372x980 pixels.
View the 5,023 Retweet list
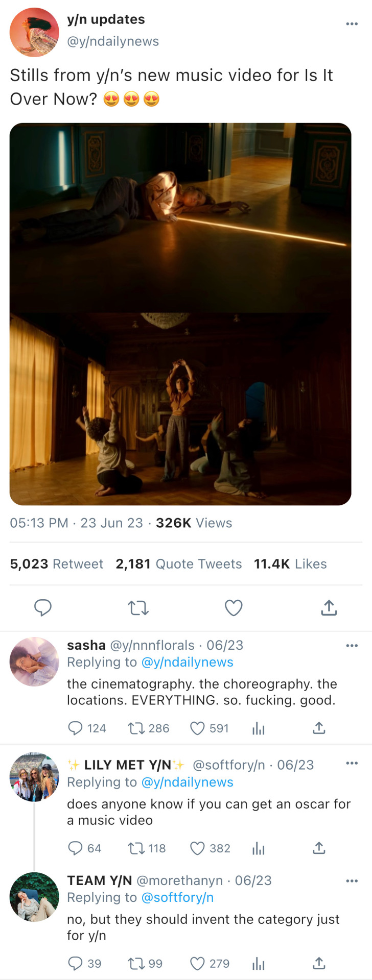[56, 564]
